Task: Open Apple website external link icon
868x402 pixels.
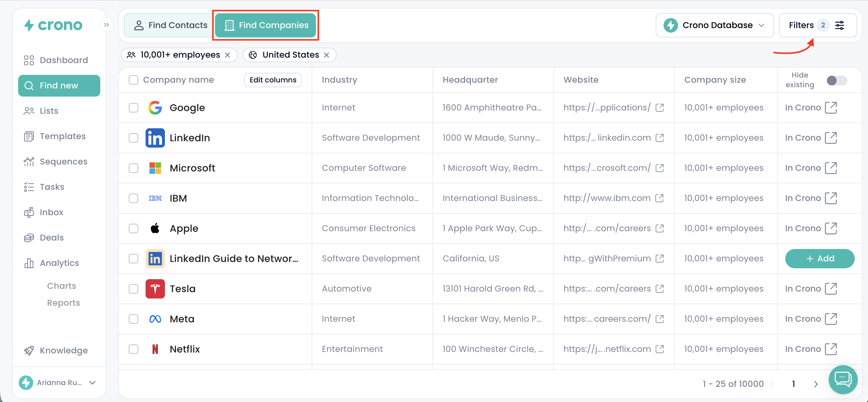Action: pos(659,228)
